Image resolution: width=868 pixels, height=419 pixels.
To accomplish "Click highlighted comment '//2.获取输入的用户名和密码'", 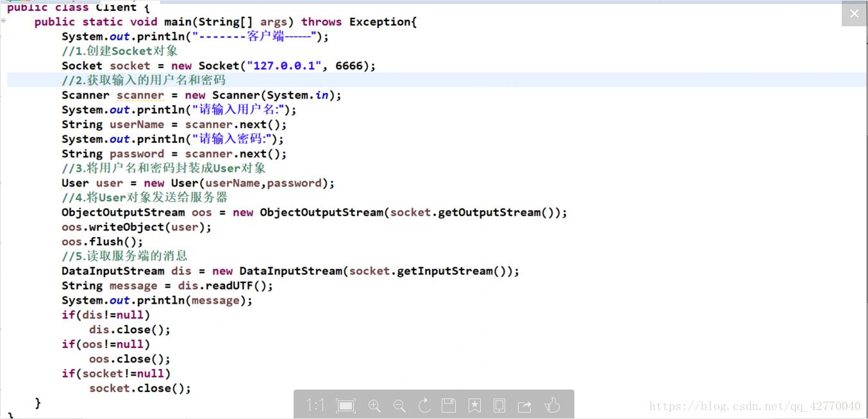I will [144, 81].
